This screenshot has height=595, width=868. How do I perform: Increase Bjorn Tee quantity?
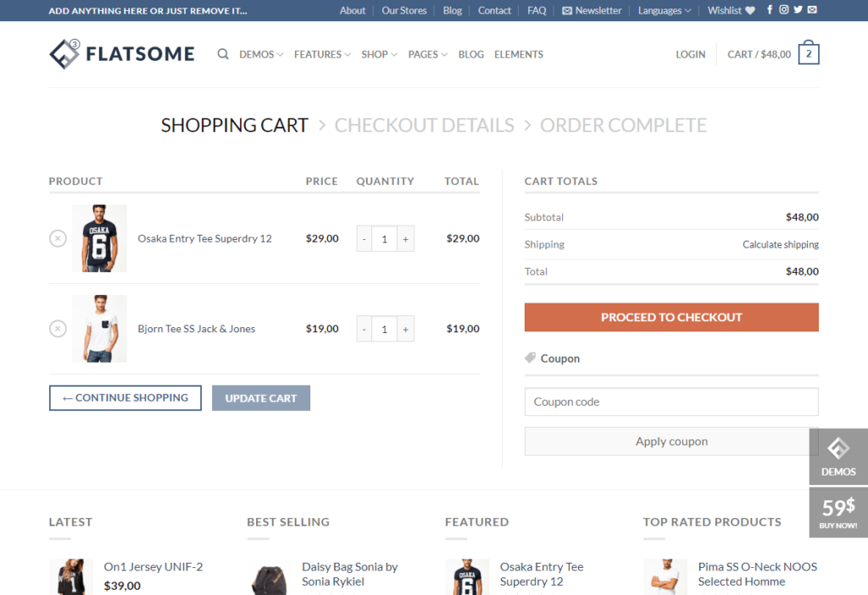[x=406, y=330]
